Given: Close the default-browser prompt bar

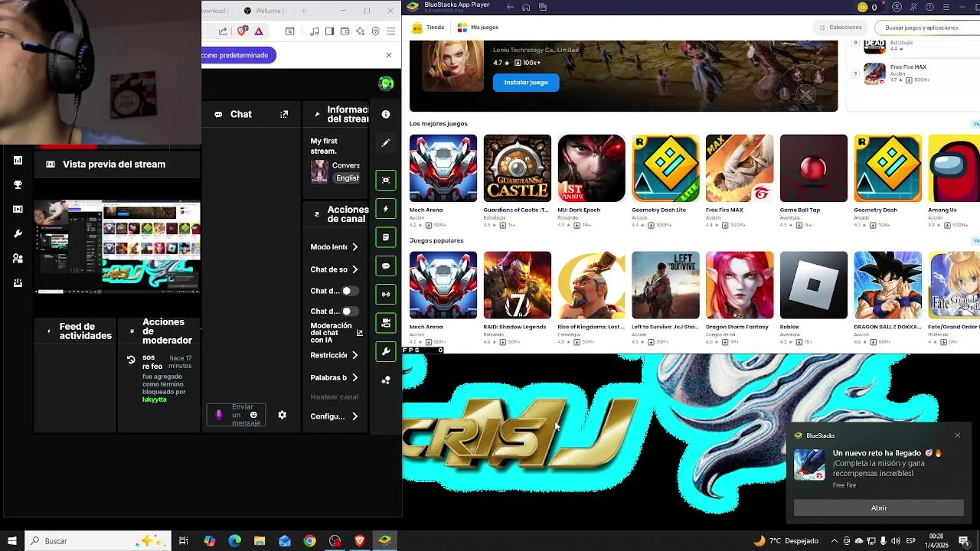Looking at the screenshot, I should (x=388, y=55).
